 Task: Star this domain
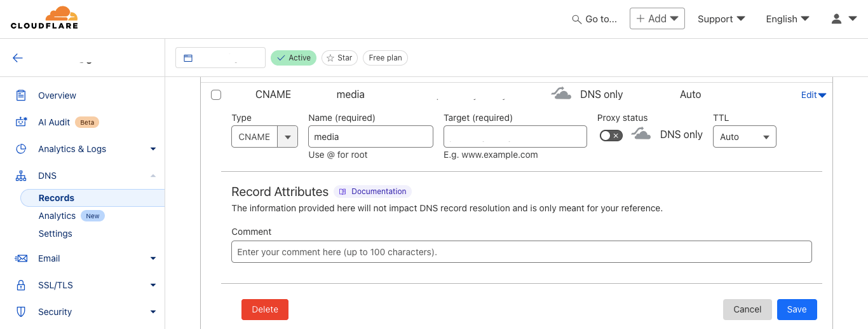339,58
